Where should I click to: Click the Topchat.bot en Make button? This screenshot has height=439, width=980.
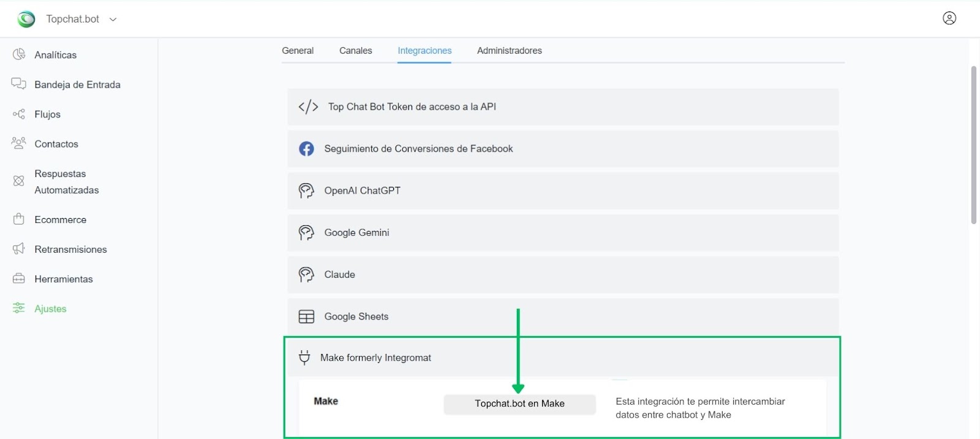coord(519,404)
